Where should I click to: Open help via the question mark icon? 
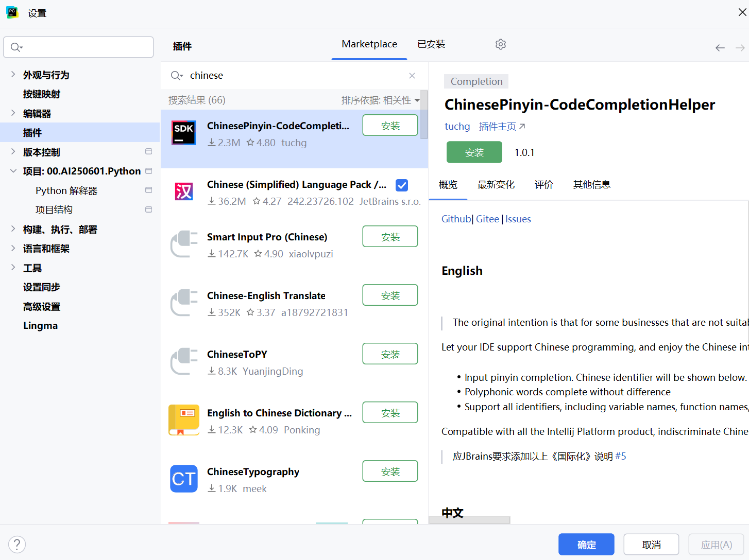(17, 544)
